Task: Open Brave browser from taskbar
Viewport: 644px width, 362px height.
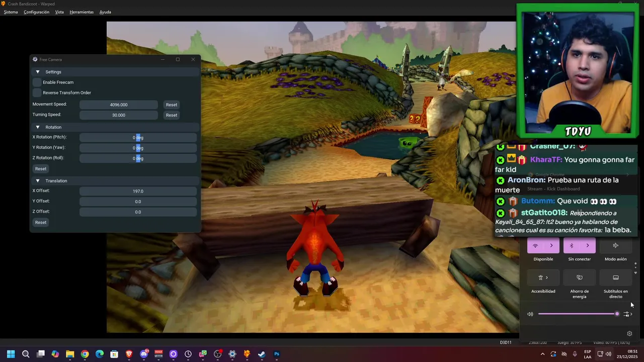Action: click(x=129, y=354)
